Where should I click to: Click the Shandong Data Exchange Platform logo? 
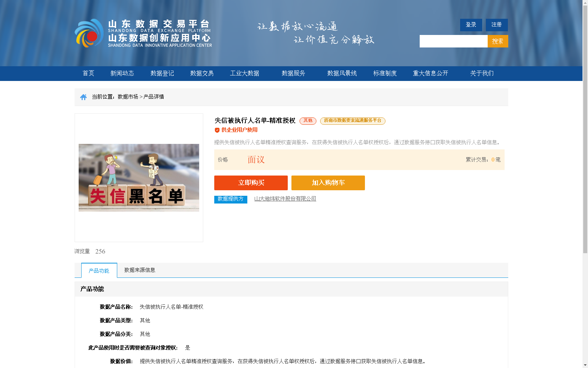(x=143, y=33)
